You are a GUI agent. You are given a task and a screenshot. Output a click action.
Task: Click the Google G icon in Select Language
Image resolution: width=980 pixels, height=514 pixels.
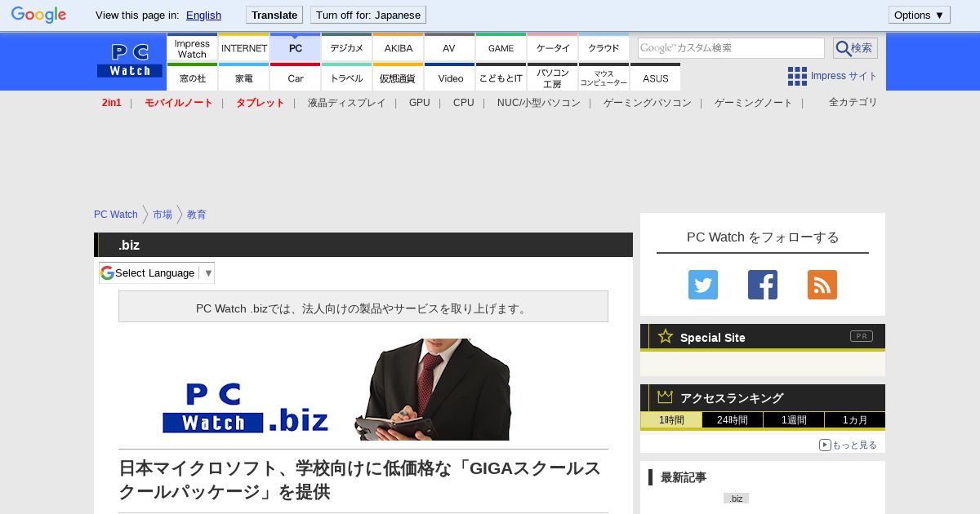pyautogui.click(x=107, y=273)
